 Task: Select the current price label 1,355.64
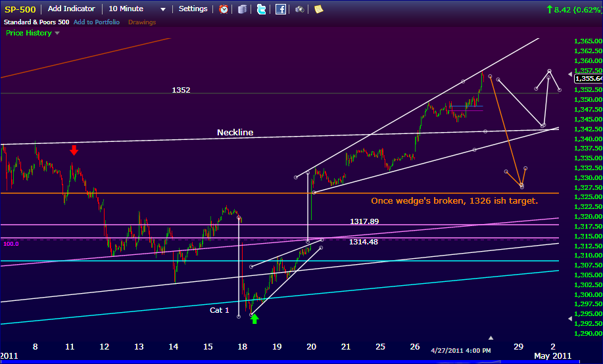coord(588,78)
